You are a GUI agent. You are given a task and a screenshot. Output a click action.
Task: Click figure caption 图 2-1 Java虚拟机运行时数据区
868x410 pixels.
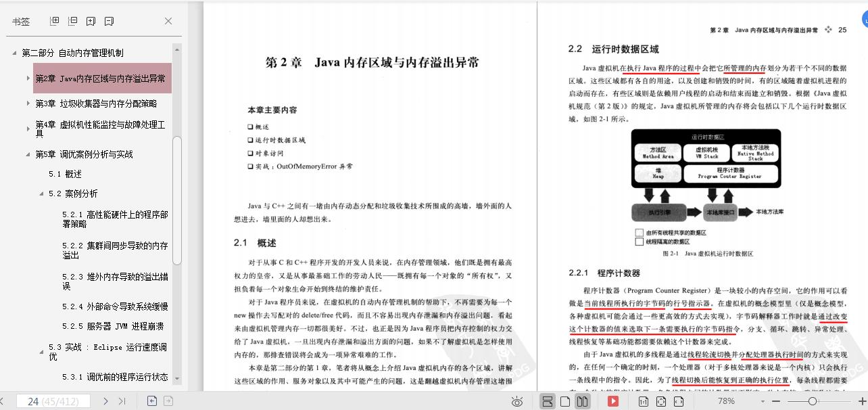click(x=708, y=254)
